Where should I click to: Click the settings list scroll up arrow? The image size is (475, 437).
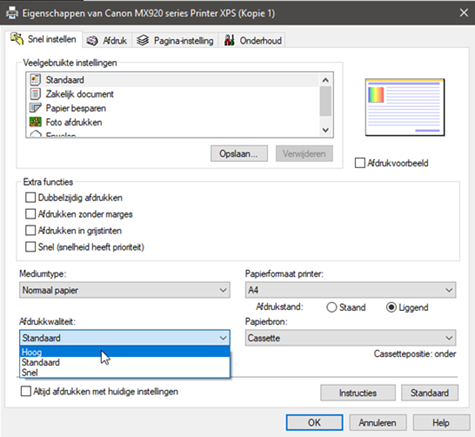tap(326, 80)
